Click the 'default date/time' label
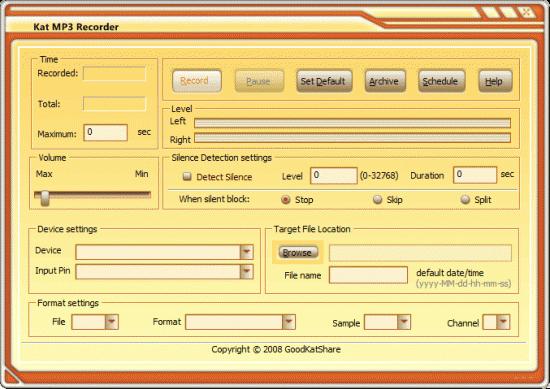 [450, 273]
